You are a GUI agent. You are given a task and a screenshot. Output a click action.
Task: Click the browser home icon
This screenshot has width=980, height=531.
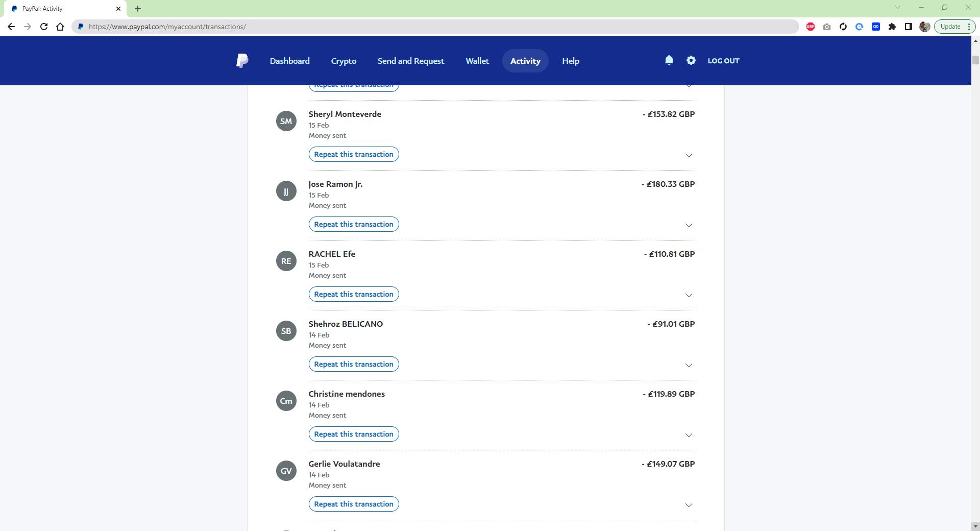pos(60,27)
